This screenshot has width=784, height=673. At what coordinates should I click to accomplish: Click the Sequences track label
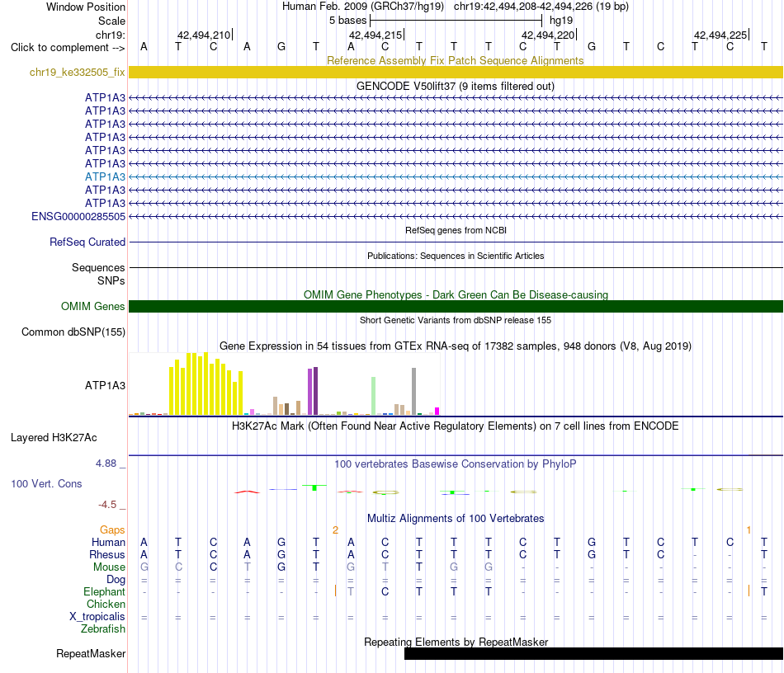pyautogui.click(x=98, y=267)
